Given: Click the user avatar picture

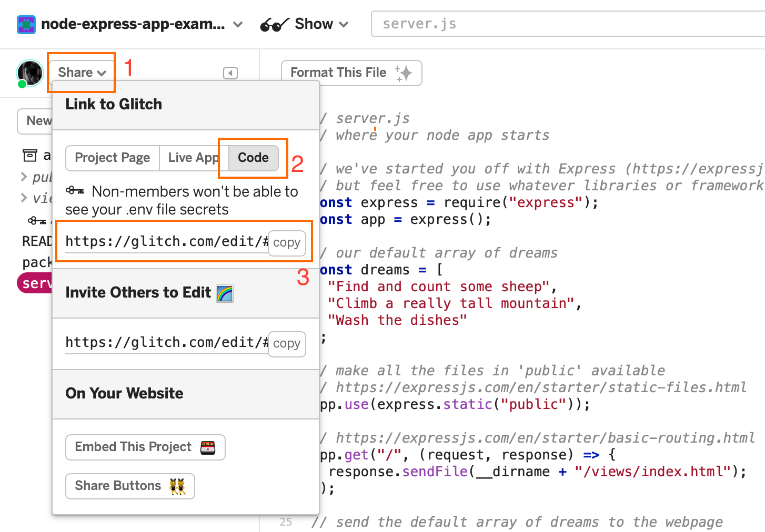Looking at the screenshot, I should (30, 73).
